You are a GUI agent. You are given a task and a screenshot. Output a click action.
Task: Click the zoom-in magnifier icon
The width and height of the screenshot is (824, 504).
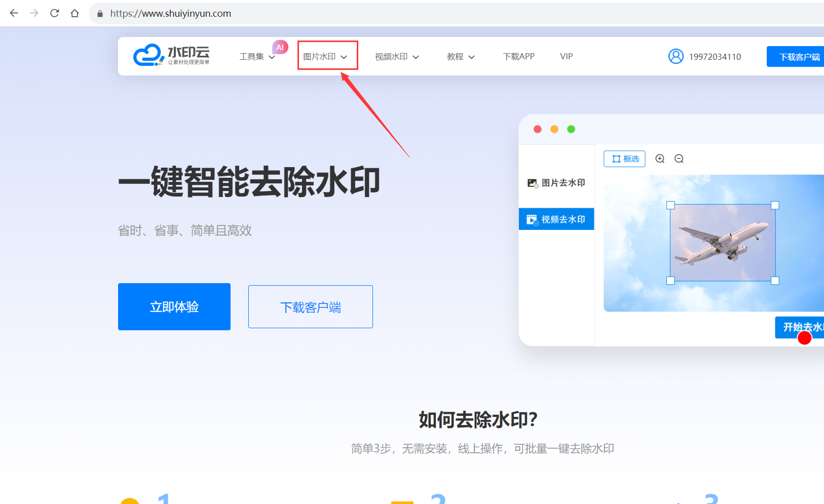(x=660, y=159)
